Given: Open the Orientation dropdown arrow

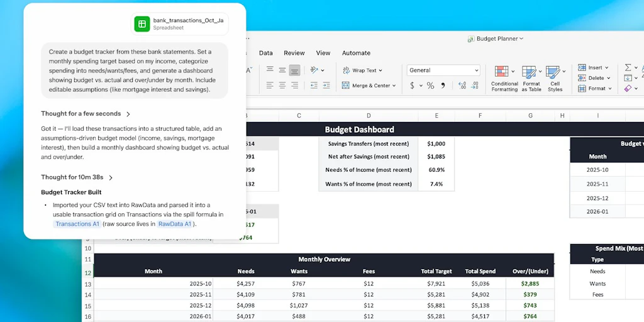Looking at the screenshot, I should coord(323,70).
